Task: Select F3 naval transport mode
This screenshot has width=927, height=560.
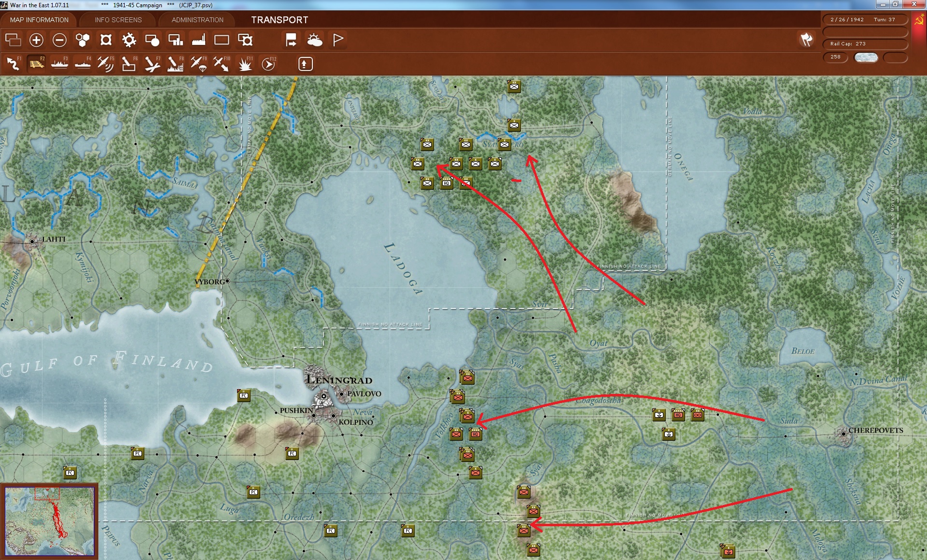Action: click(59, 64)
